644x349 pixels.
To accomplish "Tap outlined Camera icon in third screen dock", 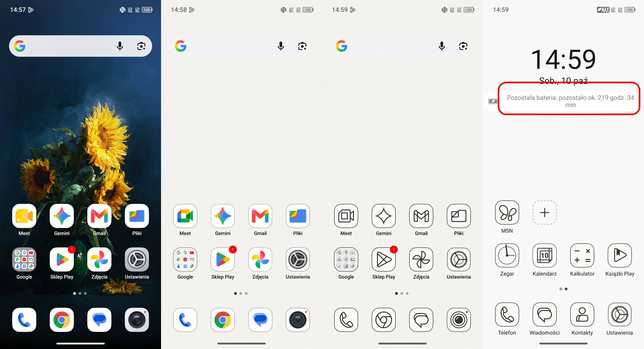I will 459,320.
